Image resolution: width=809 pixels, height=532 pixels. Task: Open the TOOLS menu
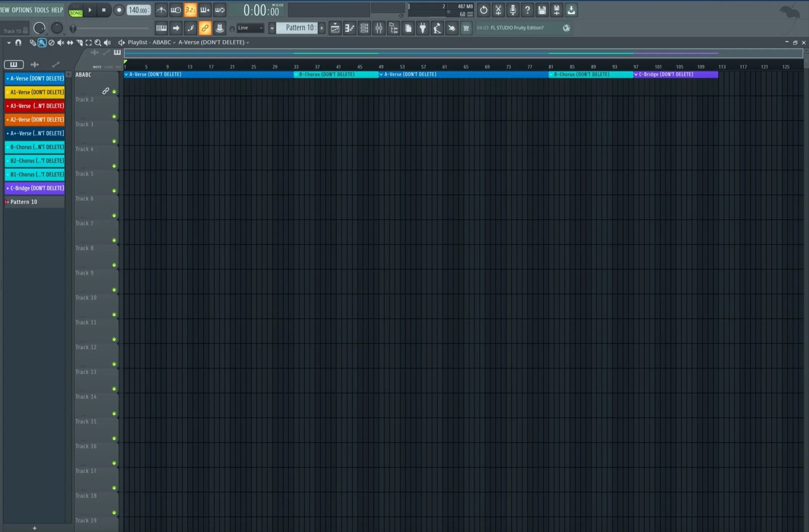[x=41, y=10]
